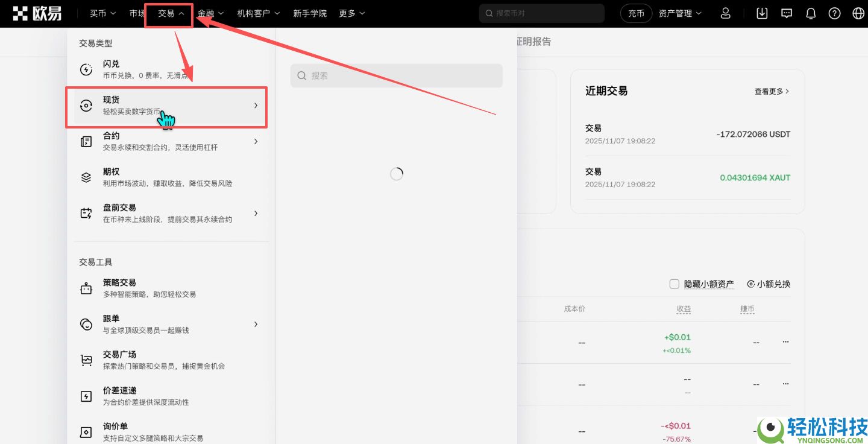Viewport: 868px width, 444px height.
Task: Select 市场 from the top menu
Action: 137,13
